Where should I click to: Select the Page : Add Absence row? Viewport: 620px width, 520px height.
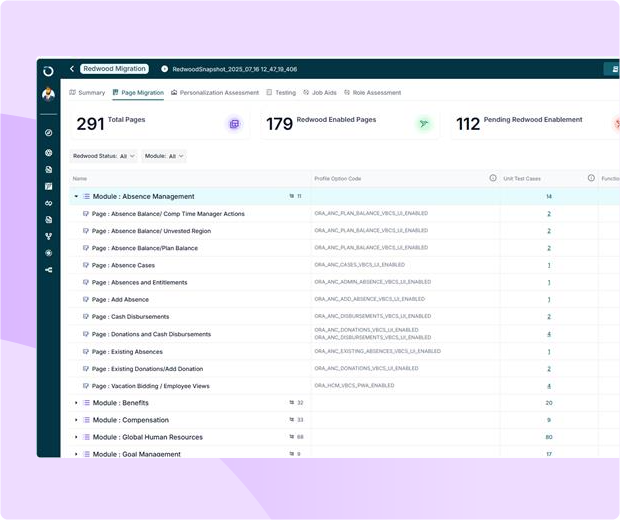tap(122, 299)
